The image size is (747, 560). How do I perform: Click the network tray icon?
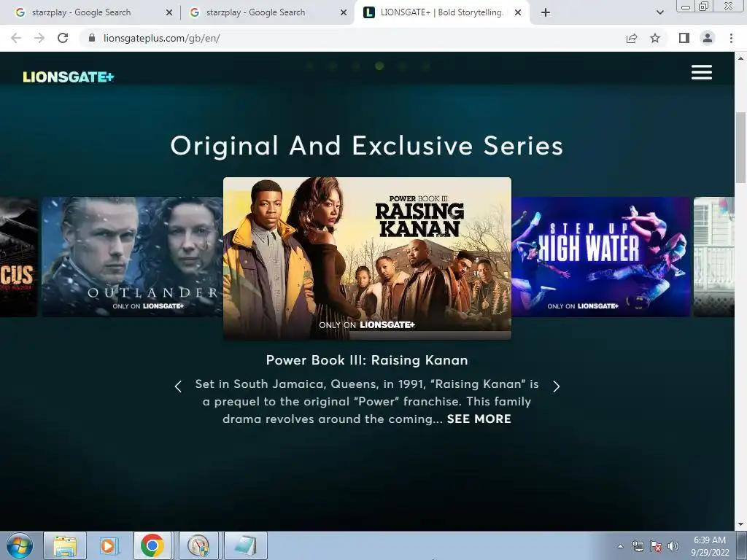click(638, 546)
